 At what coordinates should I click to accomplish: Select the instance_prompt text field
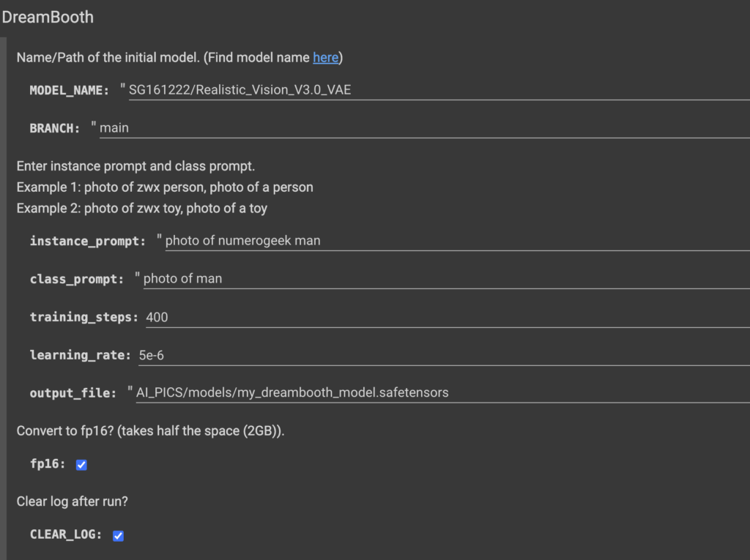click(x=458, y=241)
